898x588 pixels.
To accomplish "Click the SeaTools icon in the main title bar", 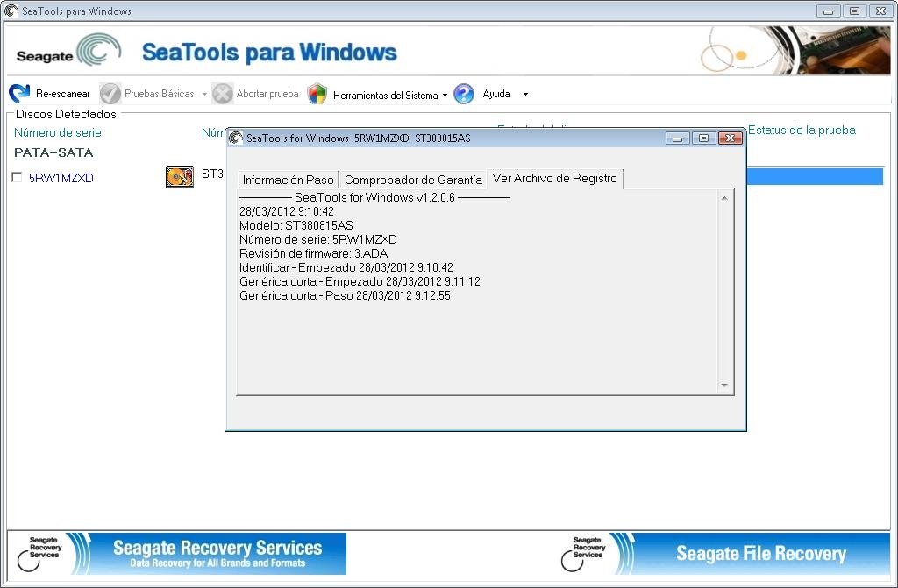I will coord(11,11).
